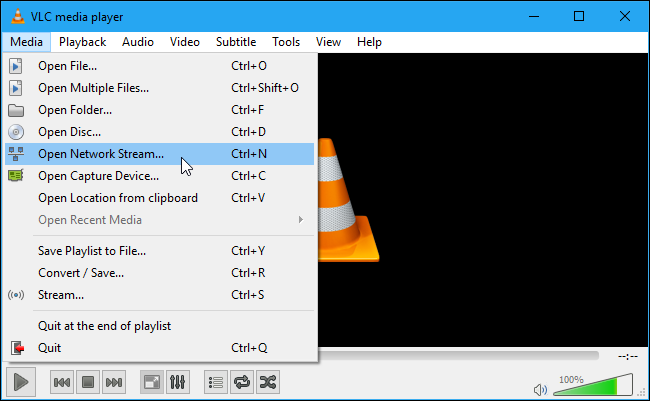Screen dimensions: 650x401
Task: Click the Open Disc icon
Action: (16, 132)
